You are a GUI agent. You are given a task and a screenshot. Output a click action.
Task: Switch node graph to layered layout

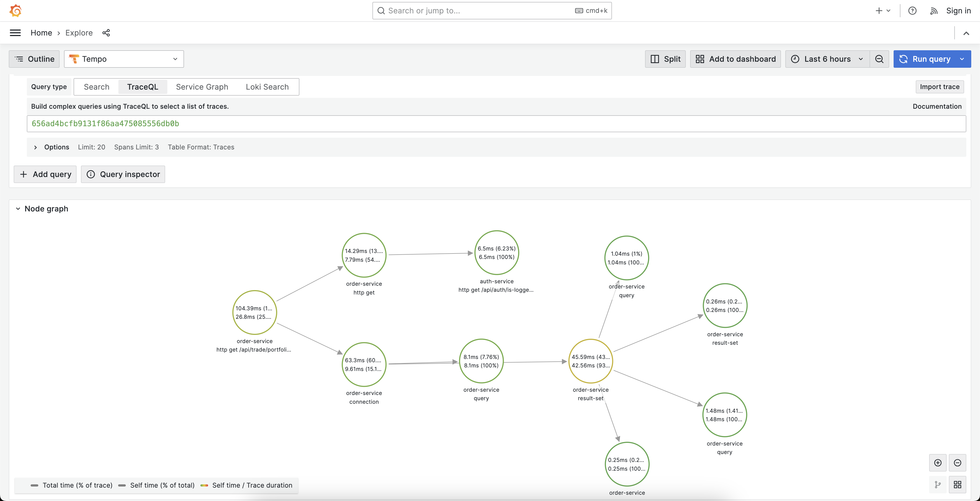click(938, 484)
